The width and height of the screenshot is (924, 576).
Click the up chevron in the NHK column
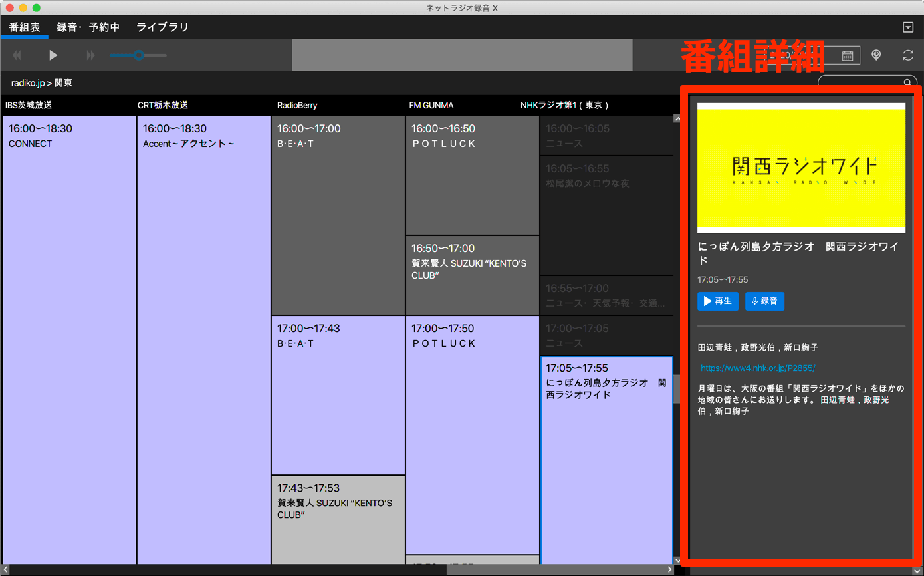[x=677, y=118]
